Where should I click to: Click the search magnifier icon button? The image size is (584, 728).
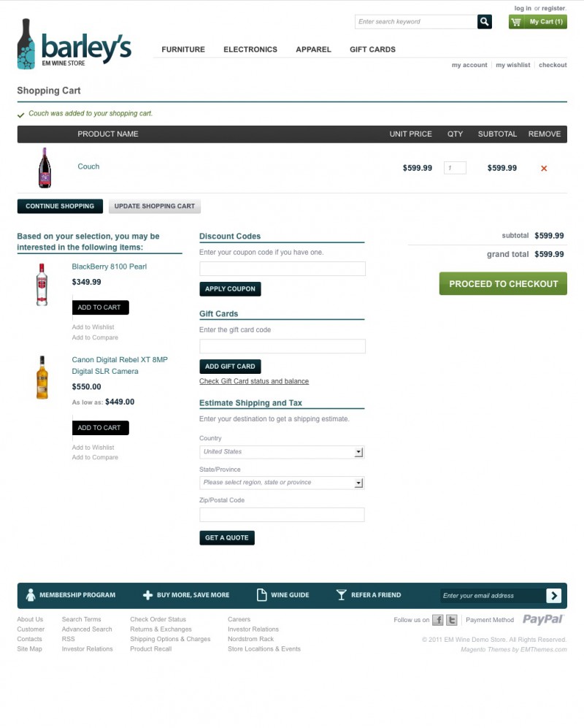pyautogui.click(x=484, y=21)
